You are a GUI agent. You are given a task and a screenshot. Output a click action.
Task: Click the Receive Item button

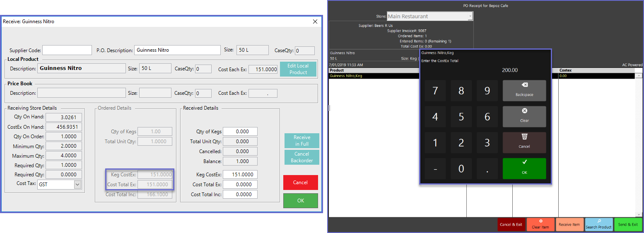click(x=569, y=224)
